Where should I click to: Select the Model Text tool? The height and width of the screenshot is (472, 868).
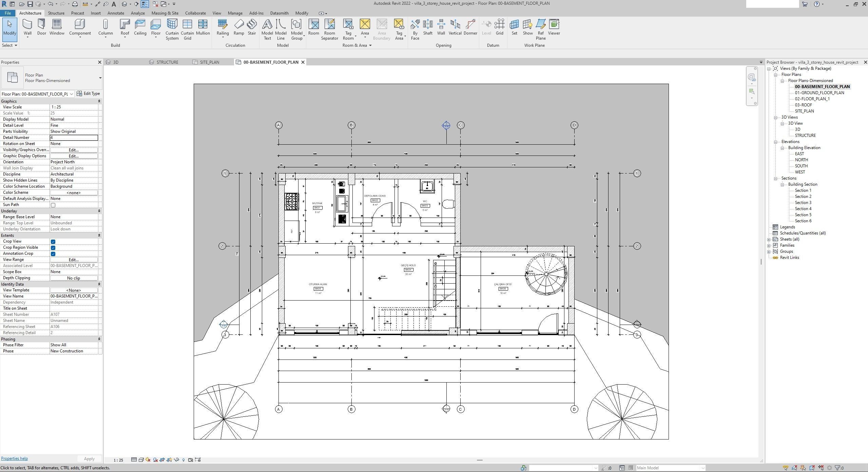point(267,29)
